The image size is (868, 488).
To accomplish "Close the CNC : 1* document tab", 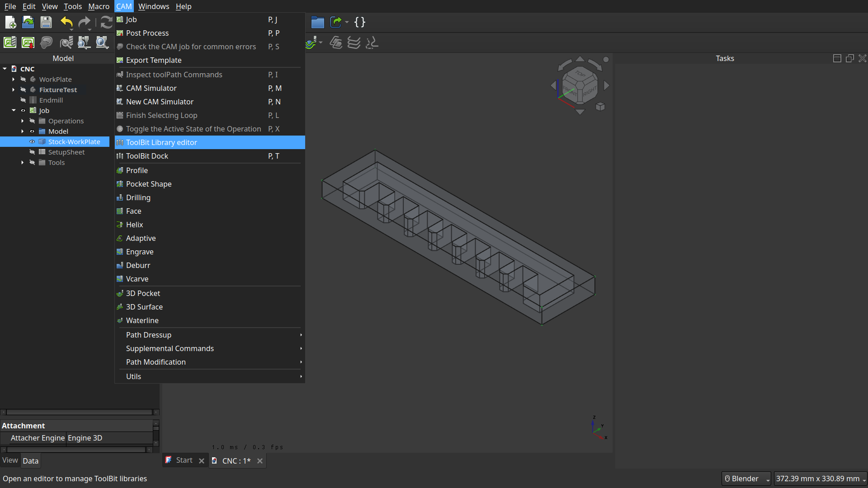I will 260,461.
